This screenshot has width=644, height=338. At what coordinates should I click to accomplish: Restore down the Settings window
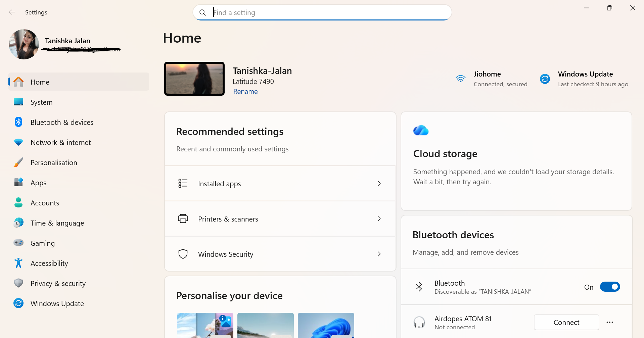point(609,8)
